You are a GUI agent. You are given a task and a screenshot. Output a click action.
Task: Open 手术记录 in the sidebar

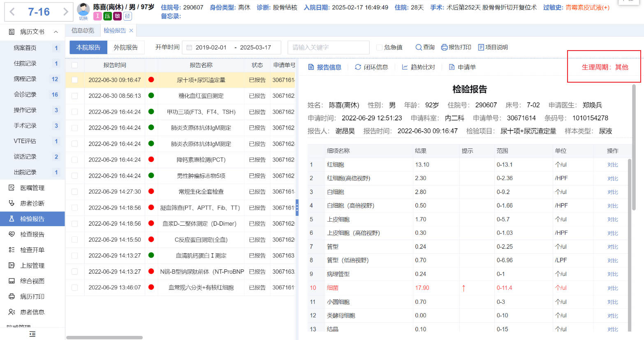point(32,126)
